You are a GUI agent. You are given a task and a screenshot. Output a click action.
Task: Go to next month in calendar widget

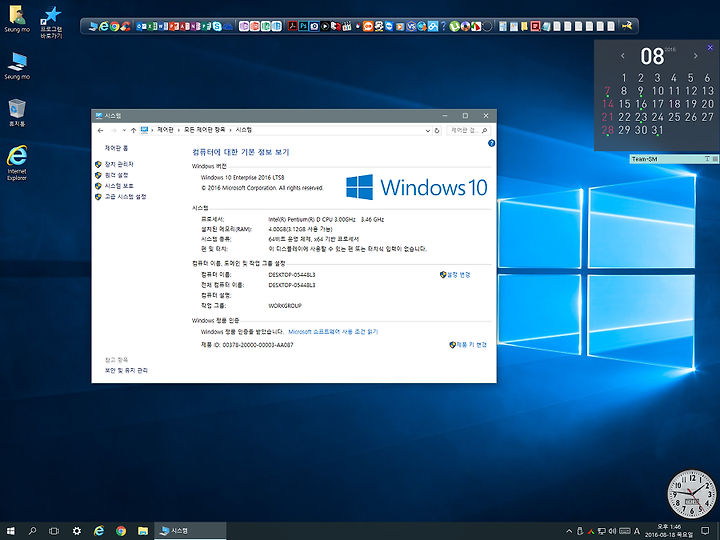click(696, 56)
